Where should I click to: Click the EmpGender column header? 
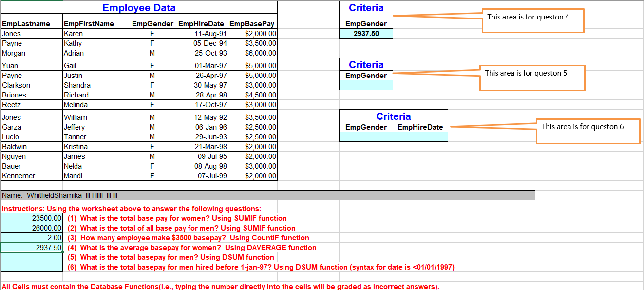(152, 22)
